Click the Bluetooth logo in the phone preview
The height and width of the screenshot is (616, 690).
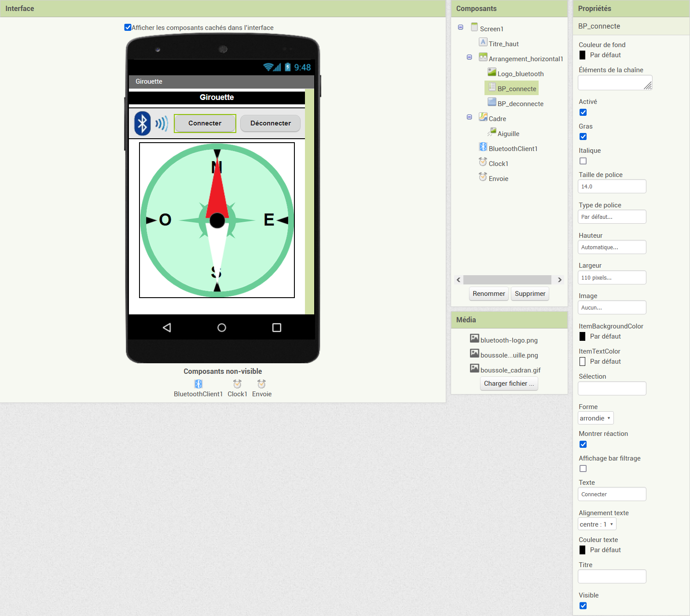click(151, 123)
